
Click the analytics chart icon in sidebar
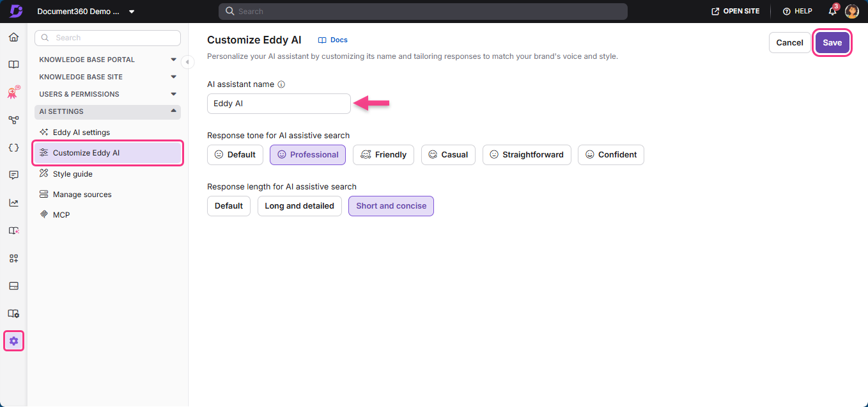point(13,202)
